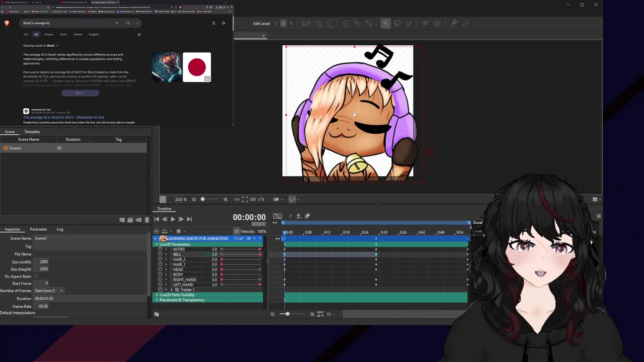Select the Images tab in browser search

[49, 35]
